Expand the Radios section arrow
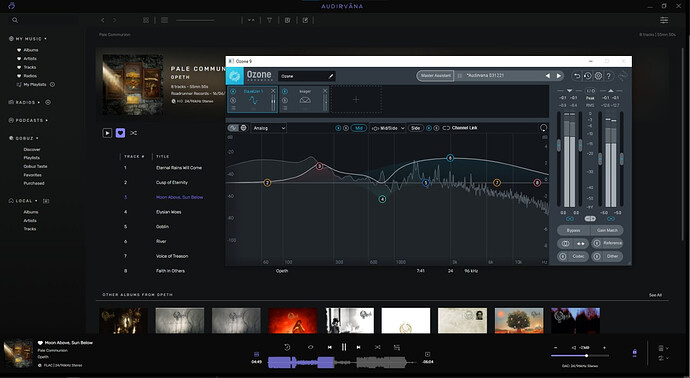 tap(39, 102)
